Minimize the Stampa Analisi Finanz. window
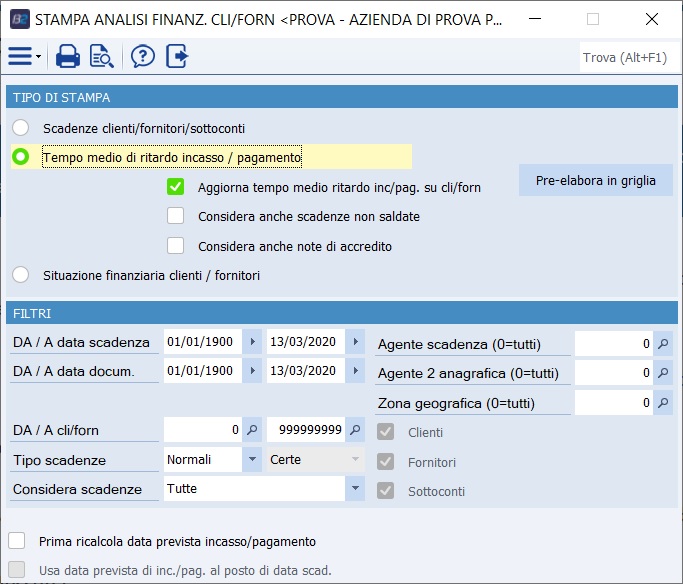This screenshot has width=683, height=584. (x=535, y=19)
